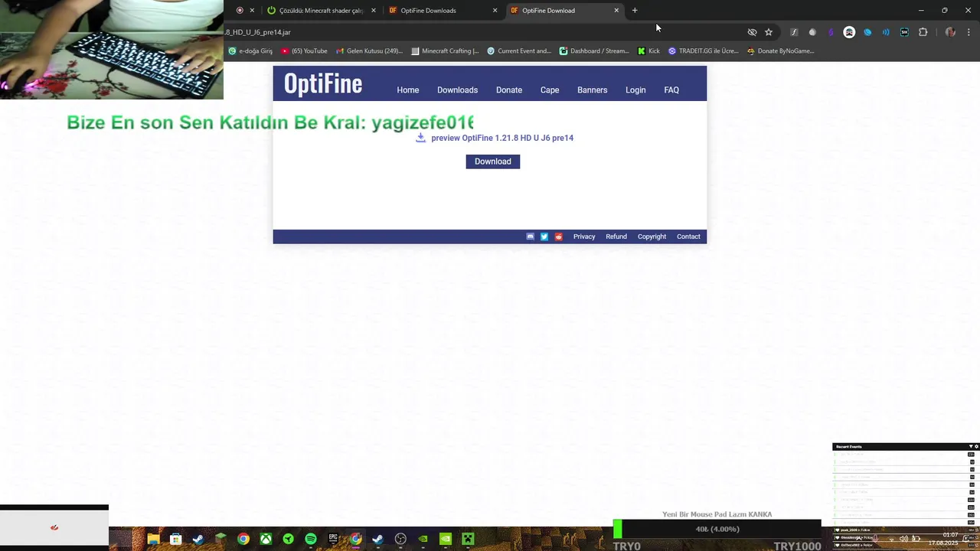Open the Kick bookmark
The height and width of the screenshot is (551, 980).
648,51
